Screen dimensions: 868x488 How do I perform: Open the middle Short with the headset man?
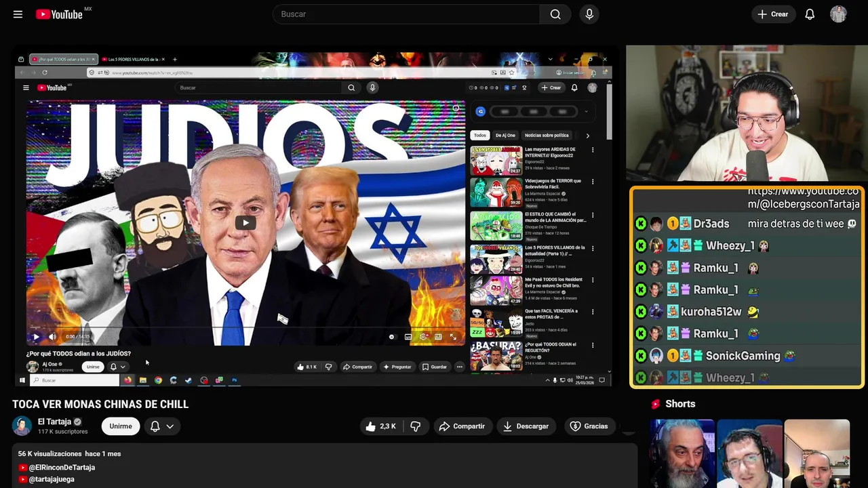click(749, 453)
